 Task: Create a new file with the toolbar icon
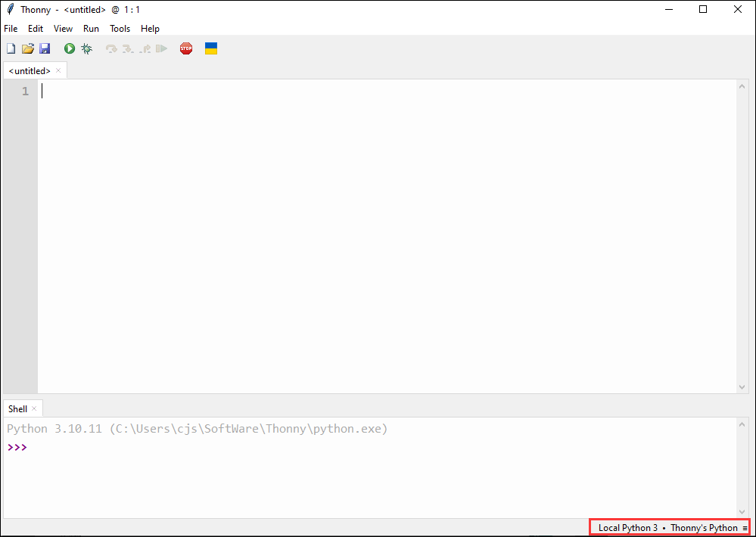click(11, 49)
